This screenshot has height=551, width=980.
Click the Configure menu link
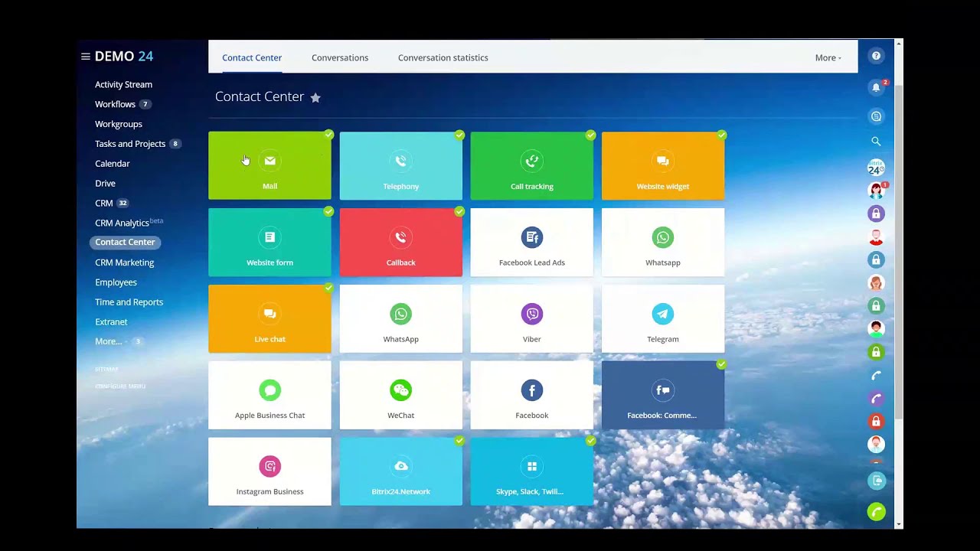click(120, 386)
